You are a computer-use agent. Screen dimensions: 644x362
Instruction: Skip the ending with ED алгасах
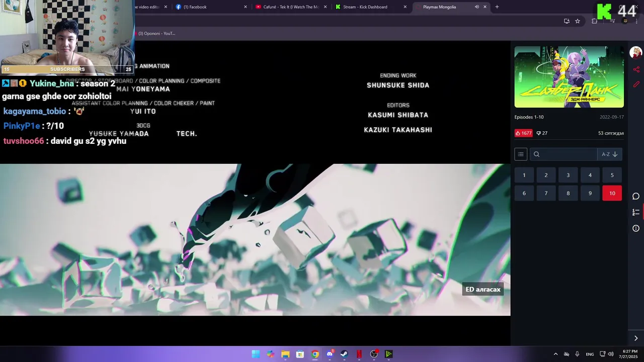point(483,289)
